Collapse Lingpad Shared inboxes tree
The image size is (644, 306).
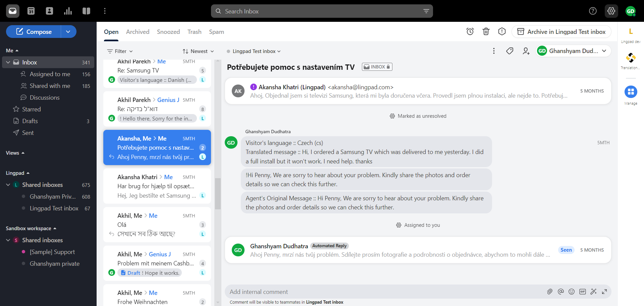[8, 185]
